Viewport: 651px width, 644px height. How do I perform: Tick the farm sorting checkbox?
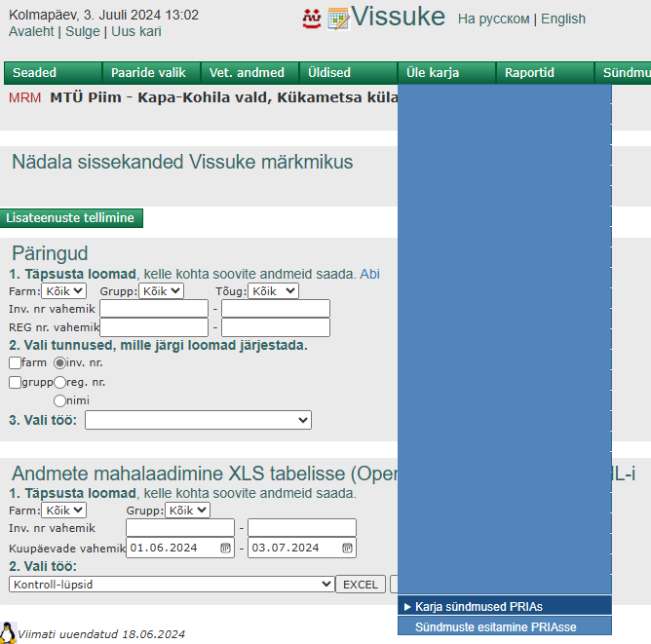pos(15,362)
